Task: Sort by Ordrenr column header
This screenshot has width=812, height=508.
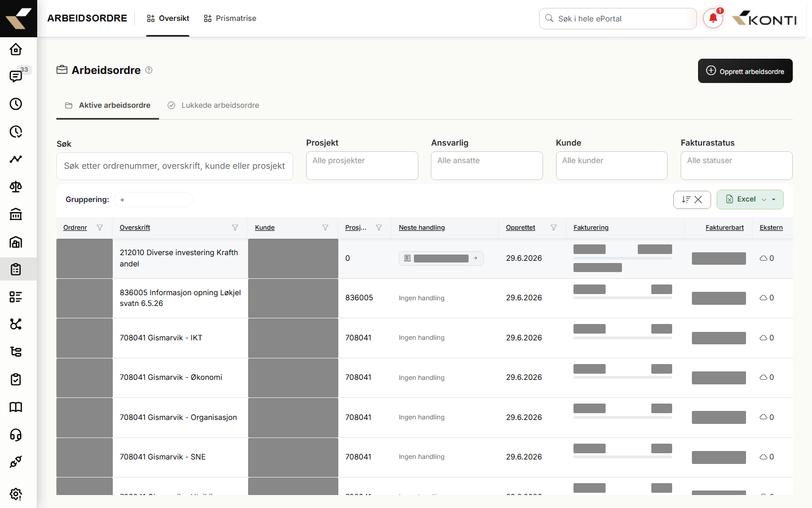Action: (75, 227)
